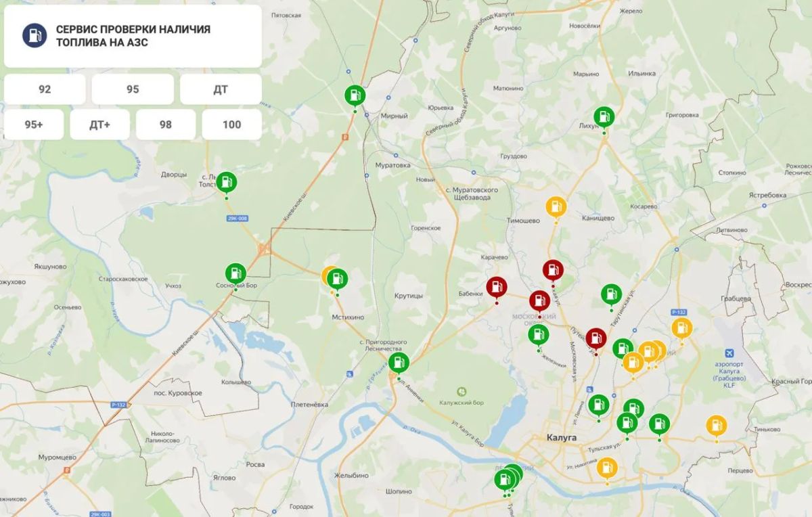Select the 98 fuel filter
The height and width of the screenshot is (517, 812).
pos(166,125)
